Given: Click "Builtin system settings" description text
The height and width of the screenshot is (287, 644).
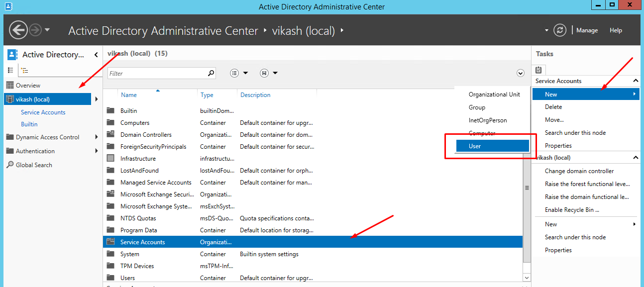Looking at the screenshot, I should [x=269, y=254].
